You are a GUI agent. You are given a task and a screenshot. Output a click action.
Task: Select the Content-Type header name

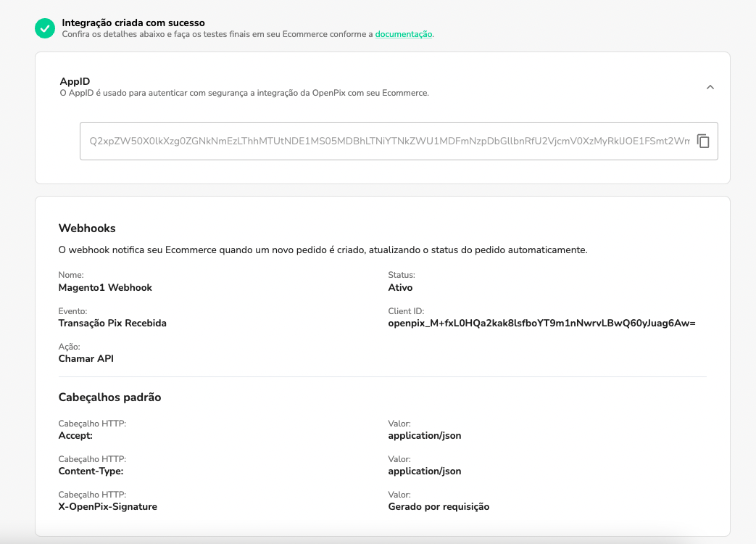[91, 471]
